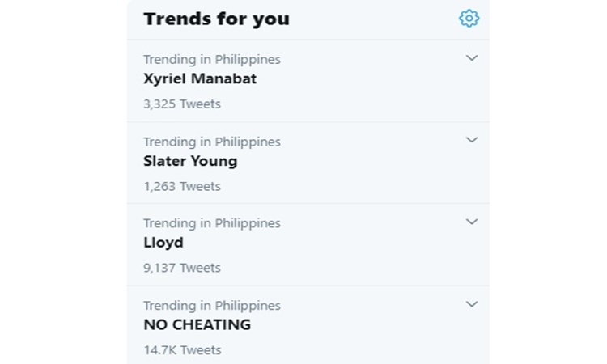Open the Xyriel Manabat trend

click(200, 79)
